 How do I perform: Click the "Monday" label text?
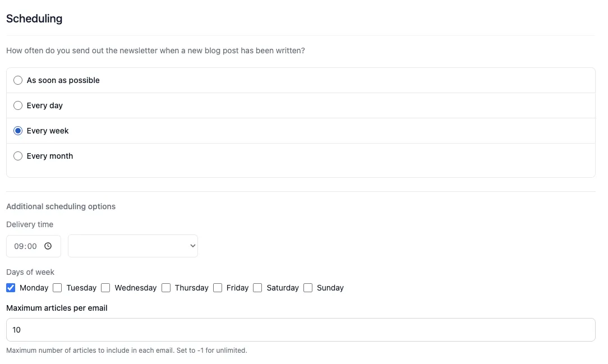click(34, 288)
